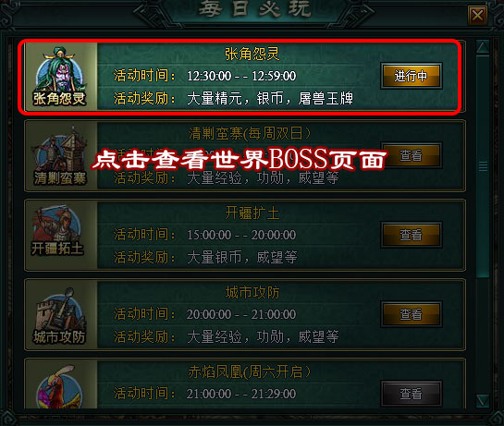This screenshot has height=426, width=504.
Task: Close the 每日必玩 panel with X
Action: pyautogui.click(x=477, y=15)
